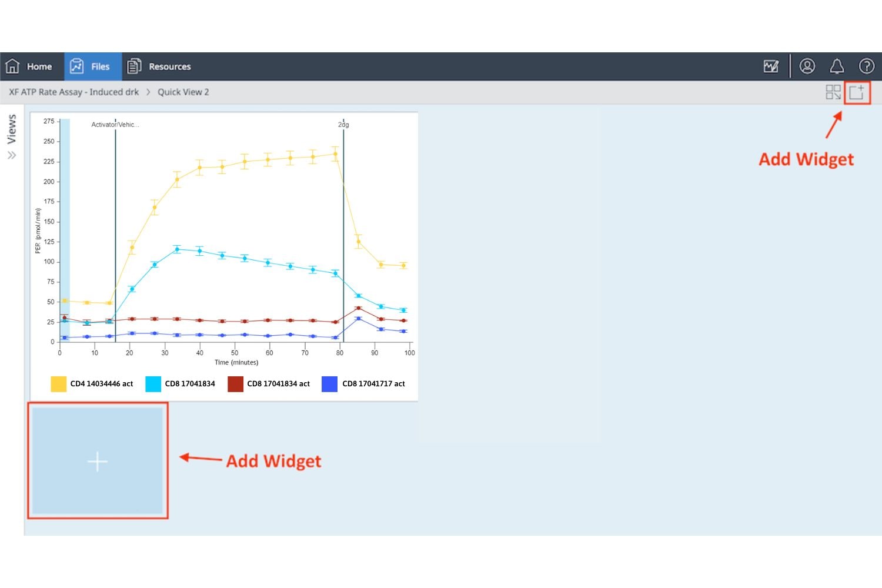The width and height of the screenshot is (882, 588).
Task: Click the 2dg injection marker label
Action: pos(343,125)
